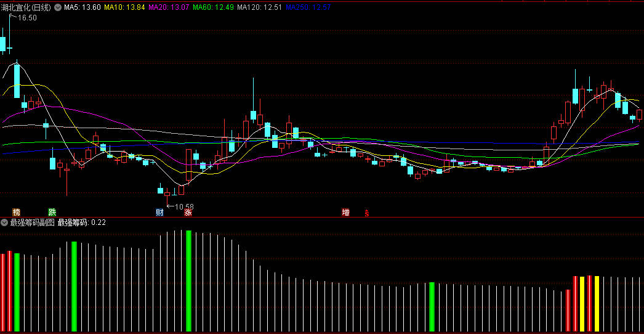
Task: Open the 增 marker icon
Action: pyautogui.click(x=346, y=212)
